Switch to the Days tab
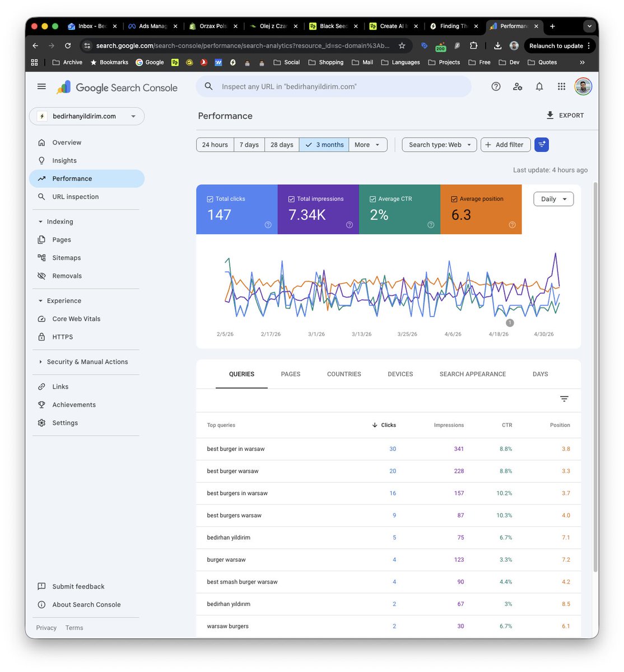Image resolution: width=624 pixels, height=672 pixels. [x=541, y=374]
